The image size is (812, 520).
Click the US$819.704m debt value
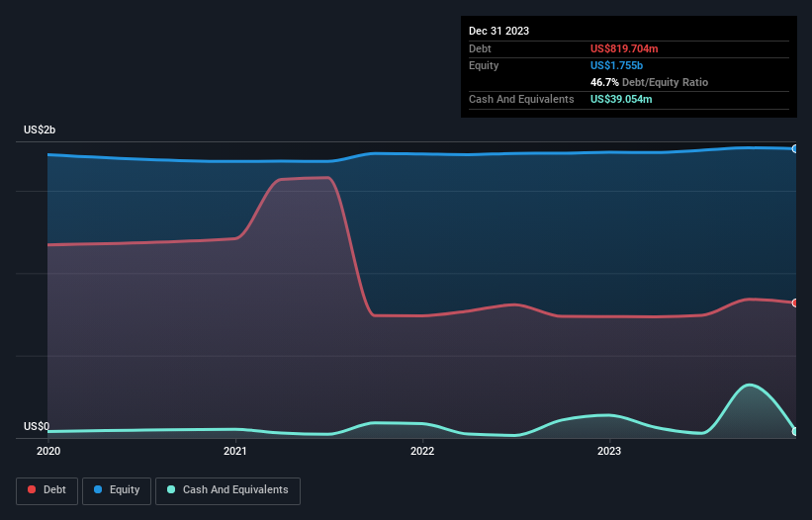pyautogui.click(x=624, y=48)
